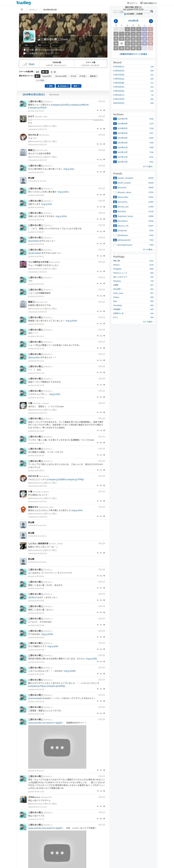Open 1年前の今日のツイートを見る link

pyautogui.click(x=133, y=54)
